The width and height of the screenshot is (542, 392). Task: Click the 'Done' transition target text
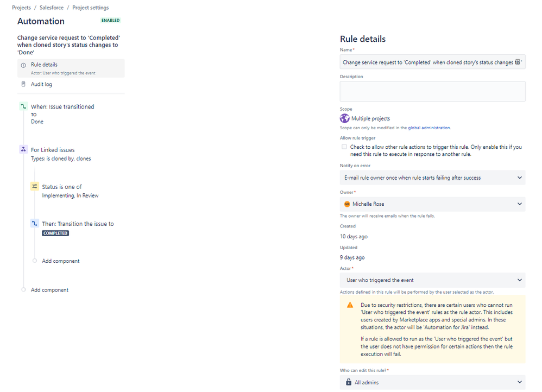pos(37,122)
